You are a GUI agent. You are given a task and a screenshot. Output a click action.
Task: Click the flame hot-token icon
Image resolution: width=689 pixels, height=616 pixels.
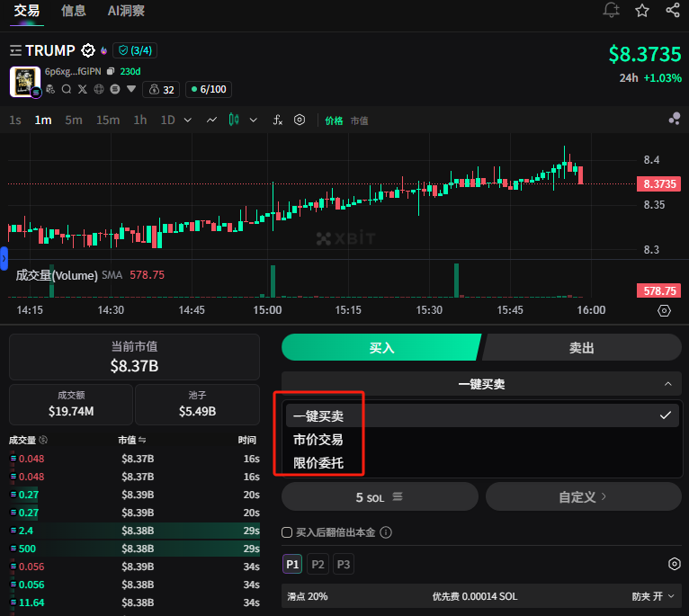(x=103, y=50)
